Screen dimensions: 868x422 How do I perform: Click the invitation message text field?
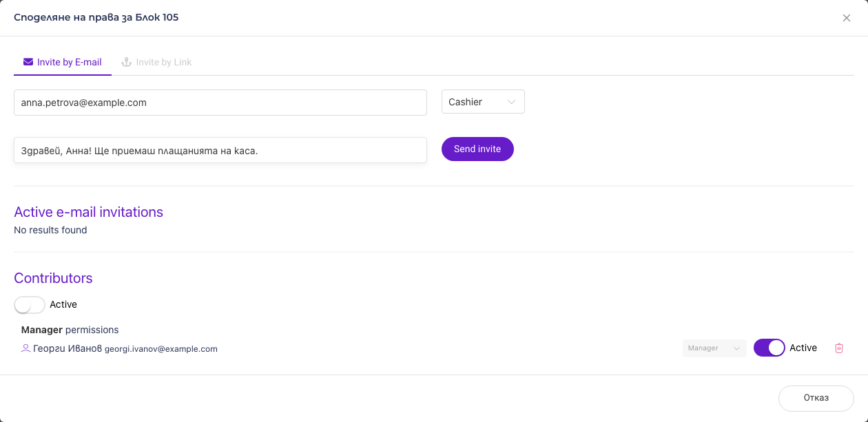point(220,150)
